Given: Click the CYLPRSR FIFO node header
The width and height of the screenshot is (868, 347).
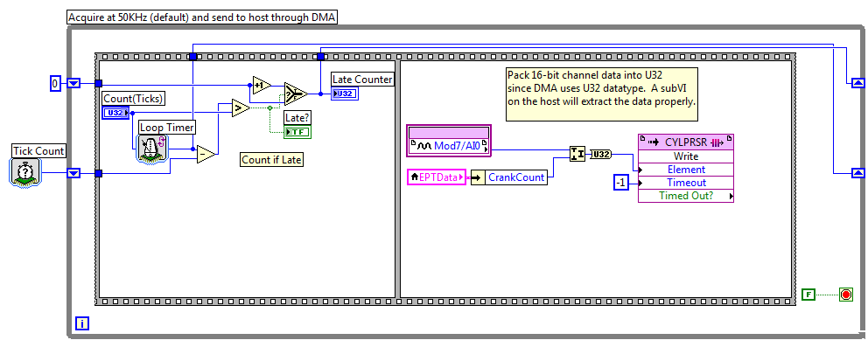Looking at the screenshot, I should click(x=686, y=142).
